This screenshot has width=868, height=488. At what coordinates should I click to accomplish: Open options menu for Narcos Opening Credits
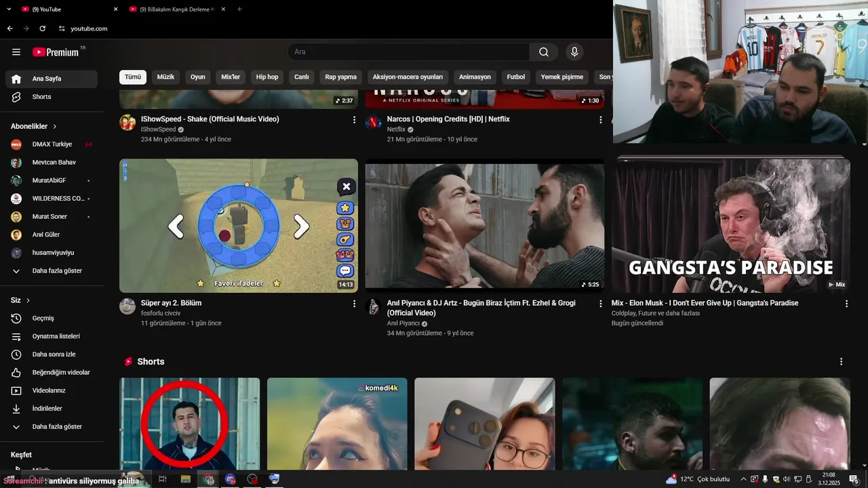click(600, 120)
